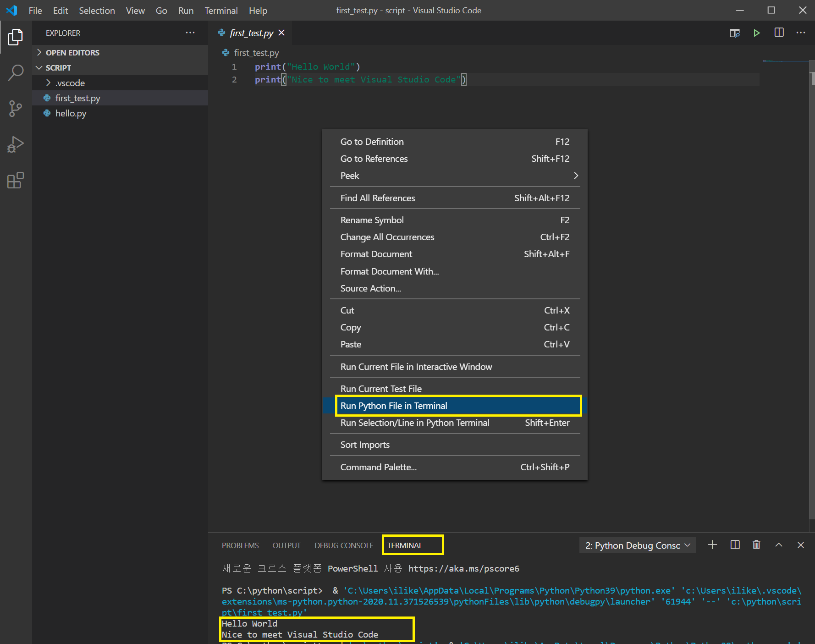The image size is (815, 644).
Task: Click the green Run Python File play icon
Action: click(756, 33)
